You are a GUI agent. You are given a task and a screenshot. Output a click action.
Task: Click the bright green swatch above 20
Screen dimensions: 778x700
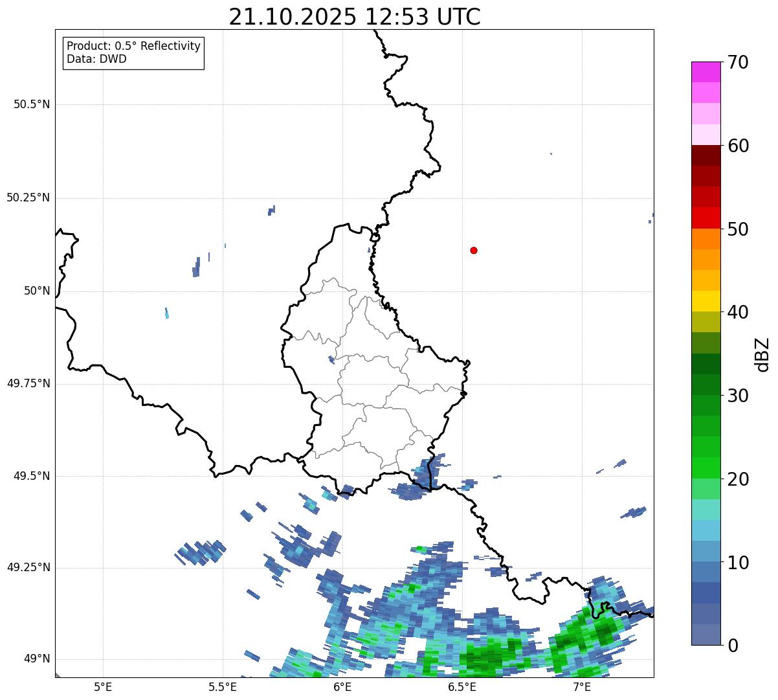[x=706, y=468]
